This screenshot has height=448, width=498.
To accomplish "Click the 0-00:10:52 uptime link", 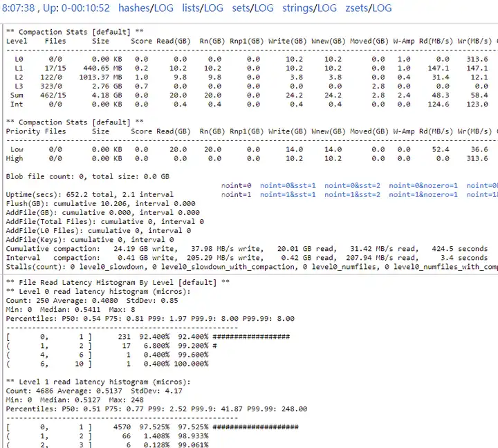I will click(86, 8).
